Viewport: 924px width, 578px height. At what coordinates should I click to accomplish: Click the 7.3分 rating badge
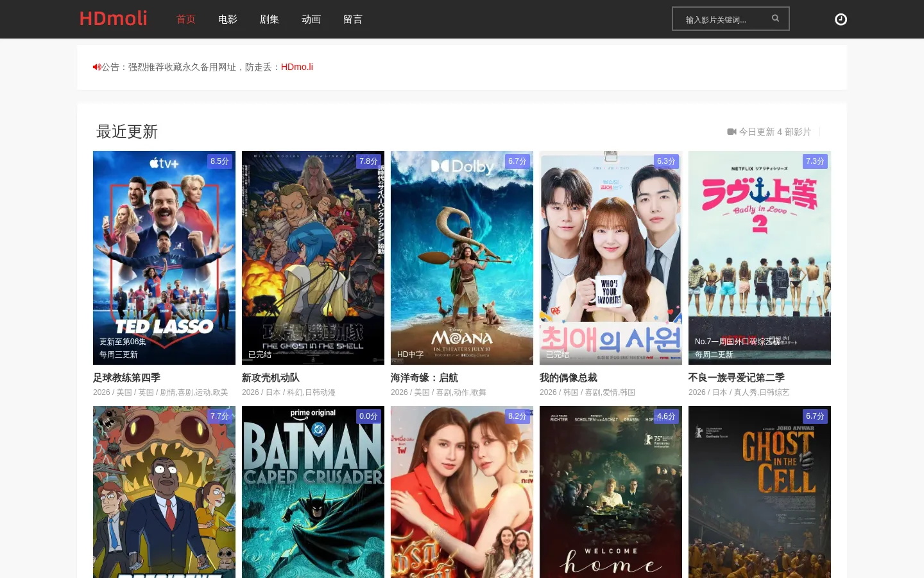pyautogui.click(x=815, y=161)
